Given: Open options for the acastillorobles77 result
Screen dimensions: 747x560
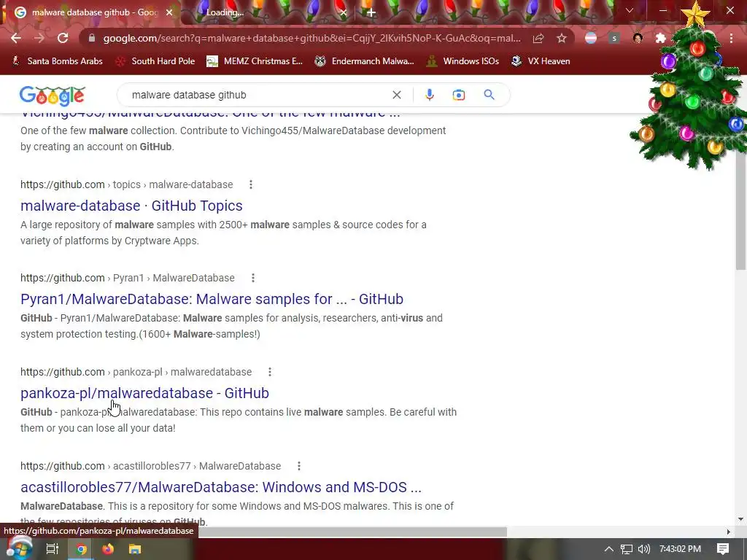Looking at the screenshot, I should (x=298, y=466).
